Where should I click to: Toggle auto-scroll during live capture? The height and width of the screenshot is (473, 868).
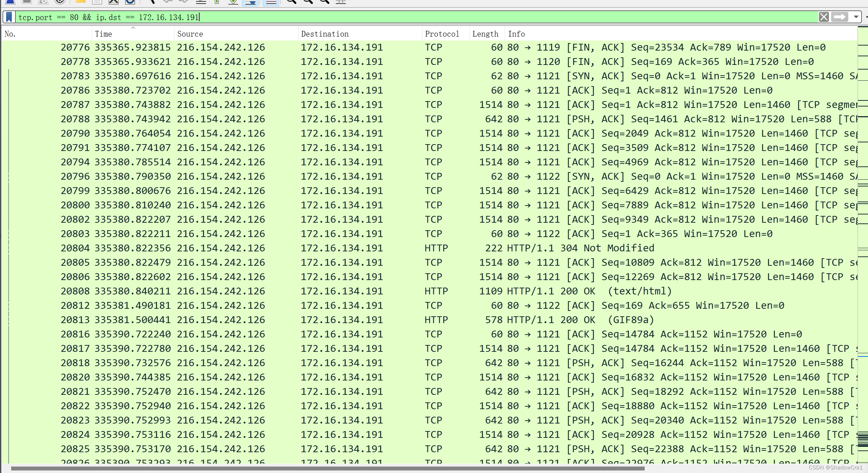(250, 2)
